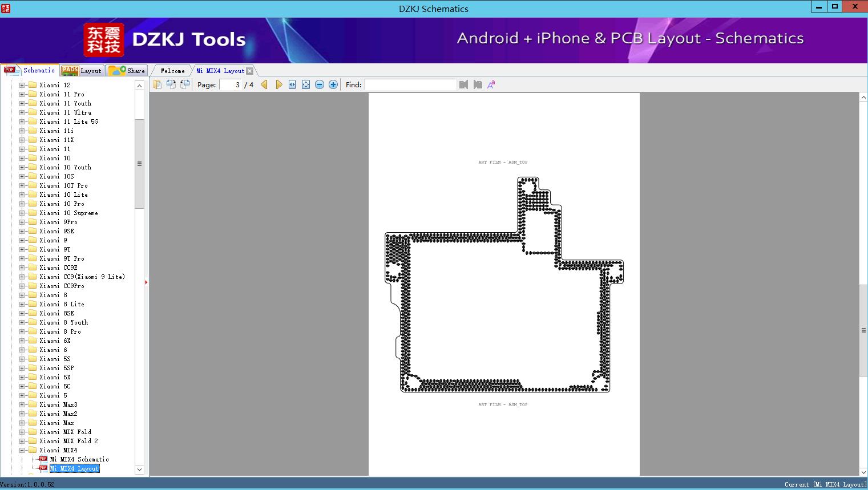Screen dimensions: 868x490
Task: Click the Xiaomi Max3 folder icon
Action: click(x=33, y=404)
